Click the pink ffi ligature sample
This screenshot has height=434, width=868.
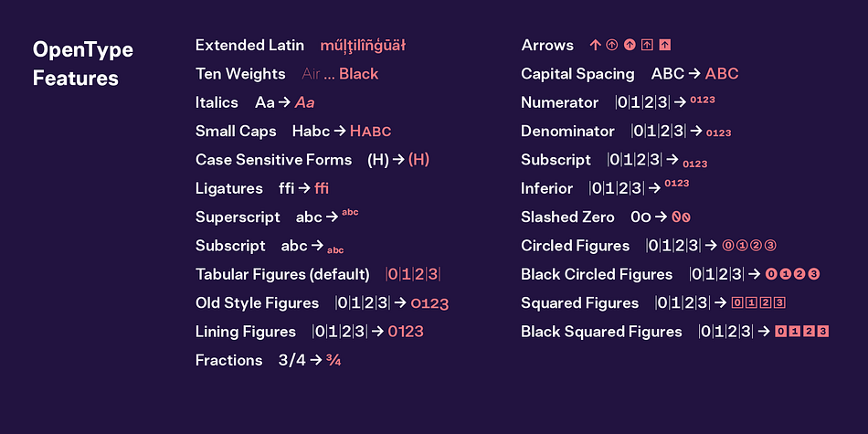pyautogui.click(x=322, y=189)
